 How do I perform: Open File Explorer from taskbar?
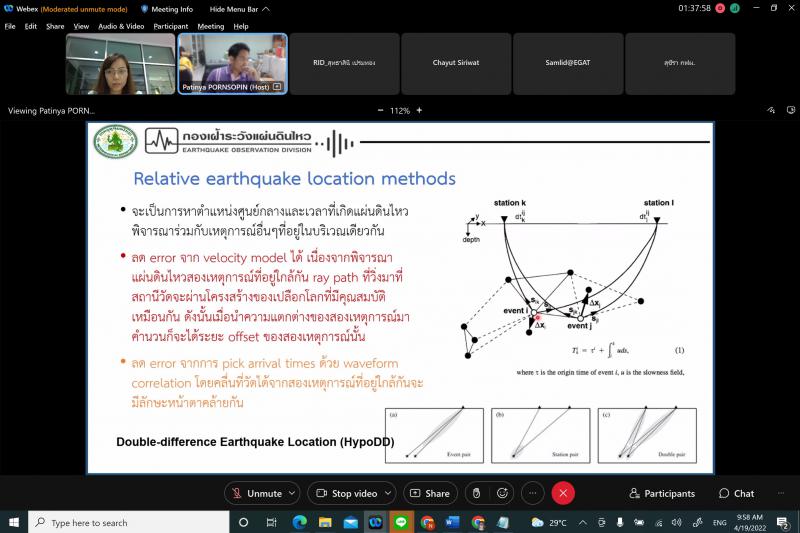coord(325,522)
